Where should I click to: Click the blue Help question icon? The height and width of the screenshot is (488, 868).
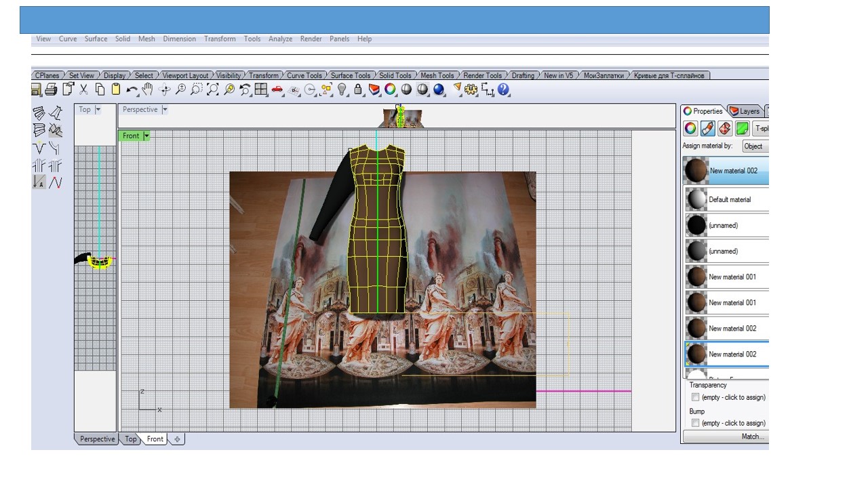coord(503,89)
